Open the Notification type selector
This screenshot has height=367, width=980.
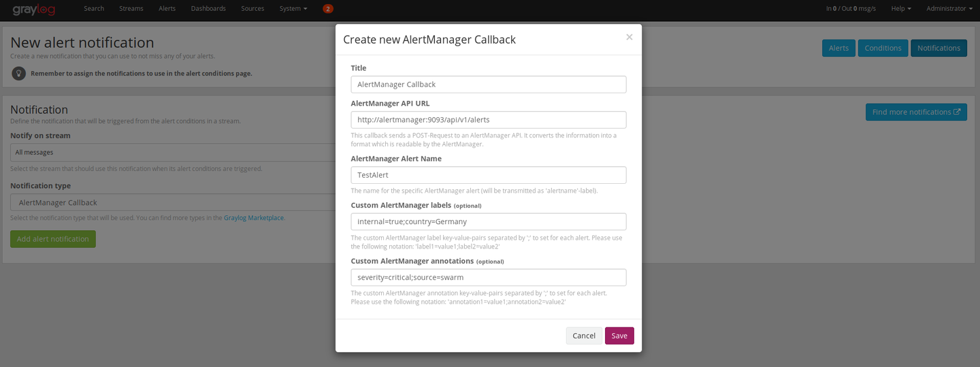click(173, 203)
